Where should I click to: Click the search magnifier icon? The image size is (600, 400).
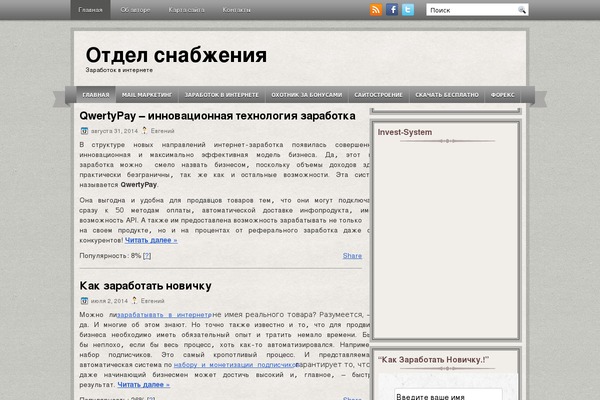click(x=522, y=10)
